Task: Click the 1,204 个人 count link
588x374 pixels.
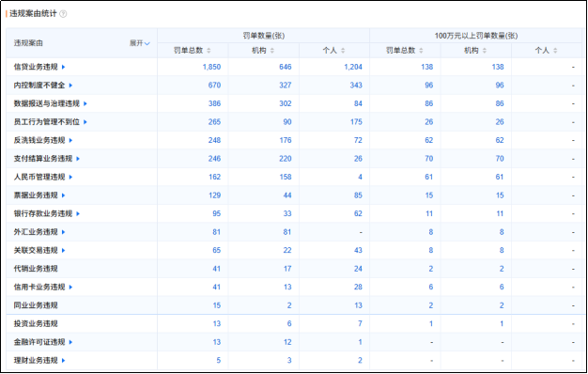Action: [x=353, y=67]
